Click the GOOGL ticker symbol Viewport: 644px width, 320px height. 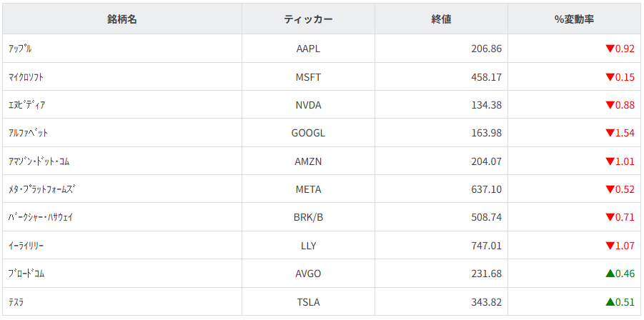coord(308,134)
